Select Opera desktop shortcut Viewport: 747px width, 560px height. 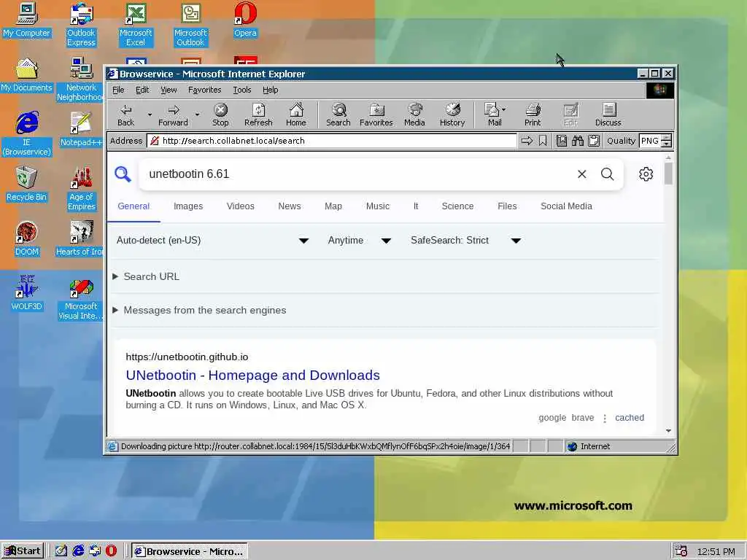point(245,20)
